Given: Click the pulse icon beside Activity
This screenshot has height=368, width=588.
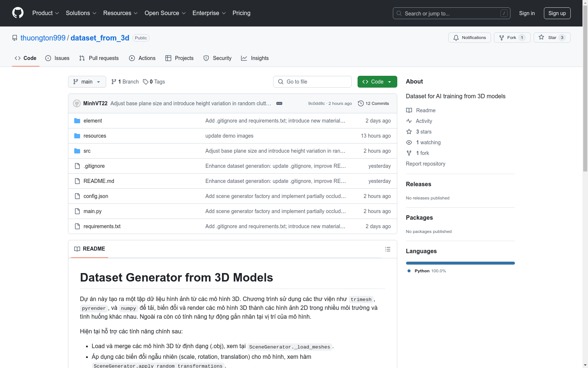Looking at the screenshot, I should (x=409, y=121).
